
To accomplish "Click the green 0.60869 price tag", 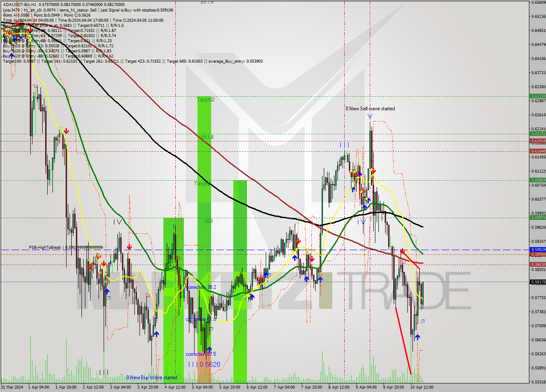I will click(537, 180).
